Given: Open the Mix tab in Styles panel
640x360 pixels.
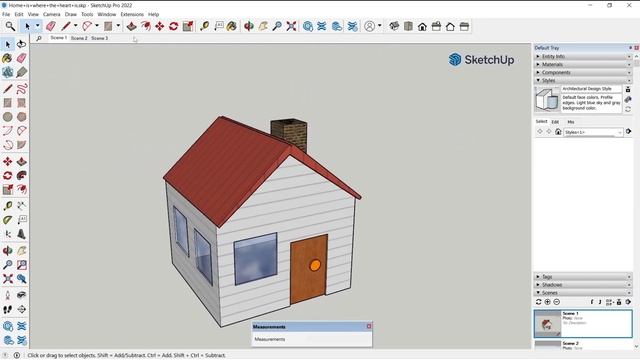Looking at the screenshot, I should point(571,122).
